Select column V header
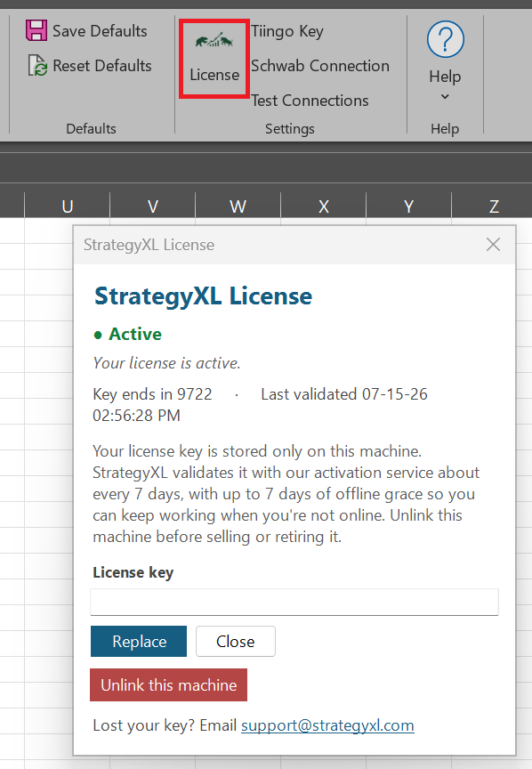 pyautogui.click(x=152, y=206)
